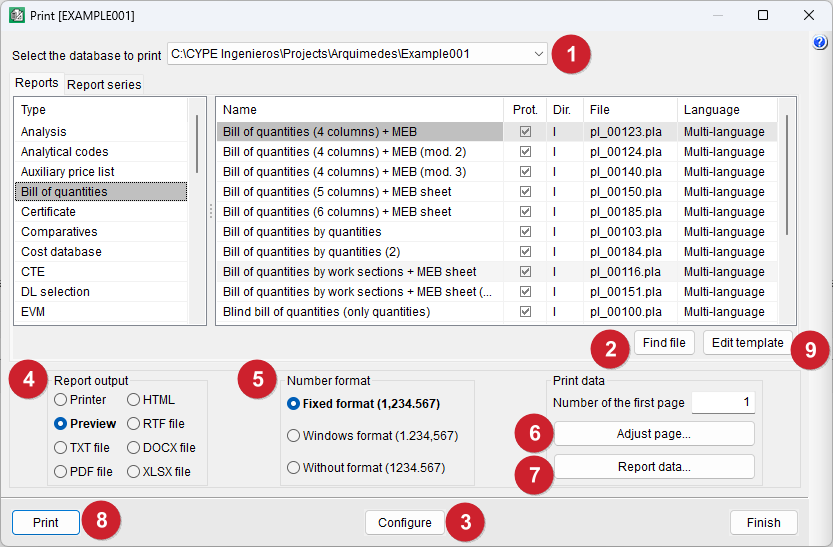Open the Adjust page dialog
The width and height of the screenshot is (833, 547).
(x=654, y=434)
